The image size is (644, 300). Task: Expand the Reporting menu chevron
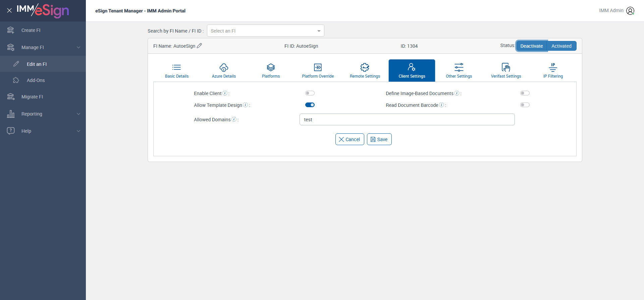78,114
